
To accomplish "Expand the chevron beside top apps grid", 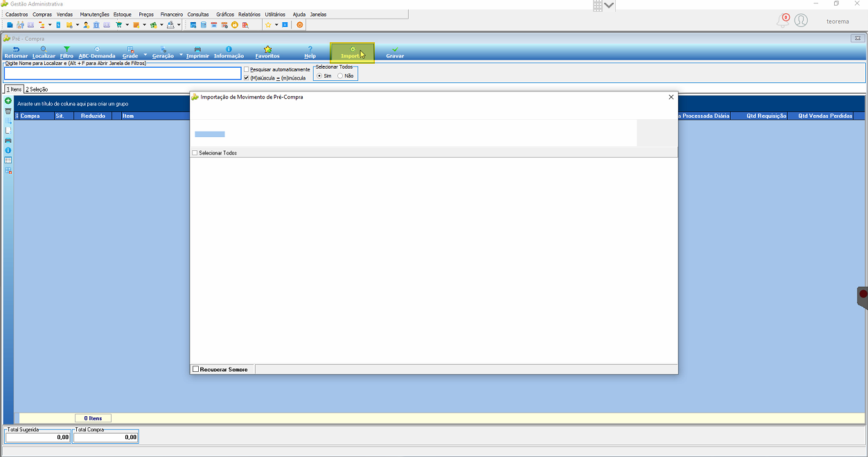I will click(x=608, y=5).
